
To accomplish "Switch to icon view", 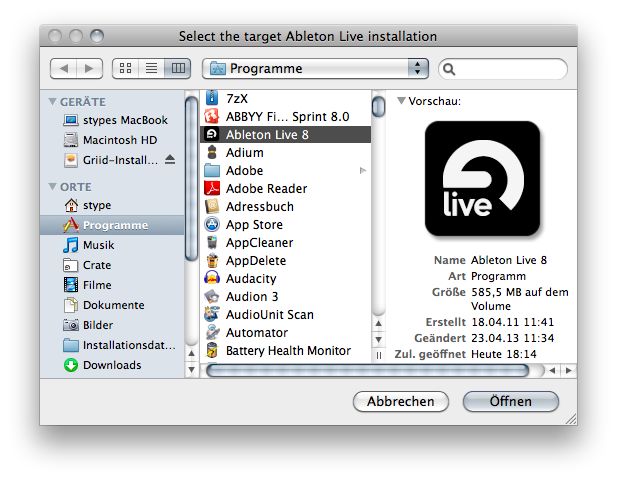I will tap(125, 68).
